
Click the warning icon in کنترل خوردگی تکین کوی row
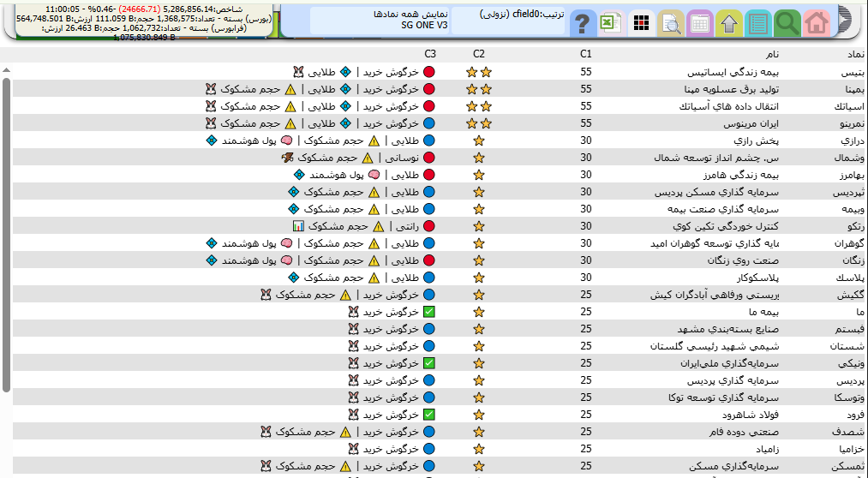pos(378,226)
